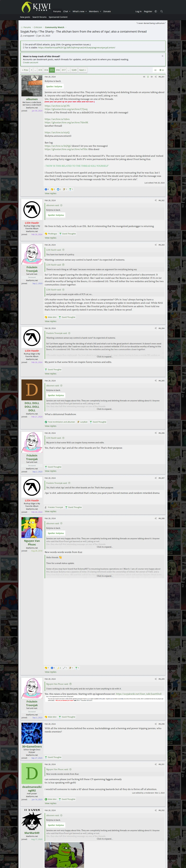Go to page 314
The height and width of the screenshot is (868, 186).
(x=46, y=70)
